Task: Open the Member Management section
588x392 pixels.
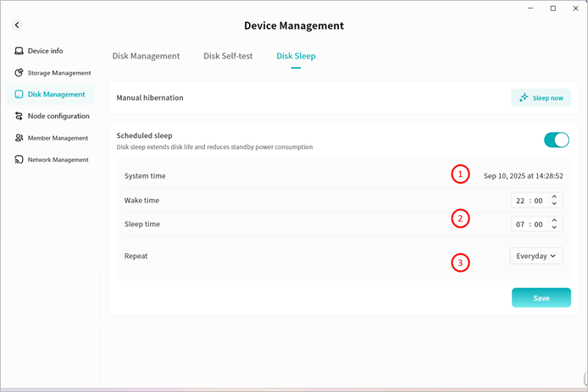Action: [x=58, y=138]
